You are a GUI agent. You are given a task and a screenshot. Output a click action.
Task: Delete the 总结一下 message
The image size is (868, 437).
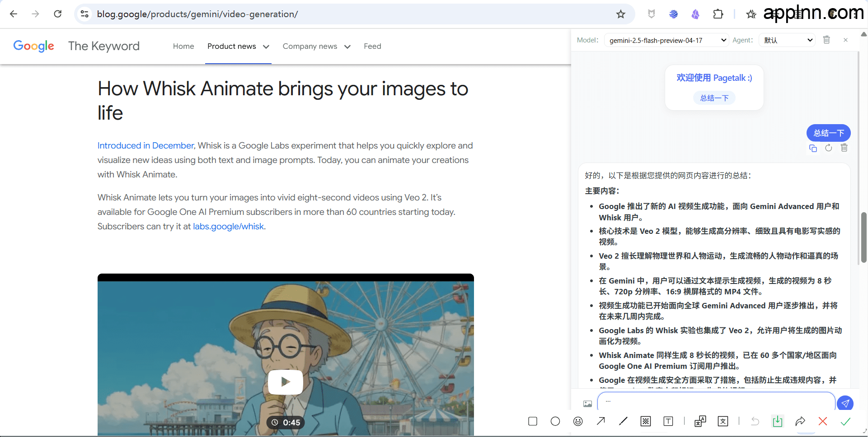(844, 148)
